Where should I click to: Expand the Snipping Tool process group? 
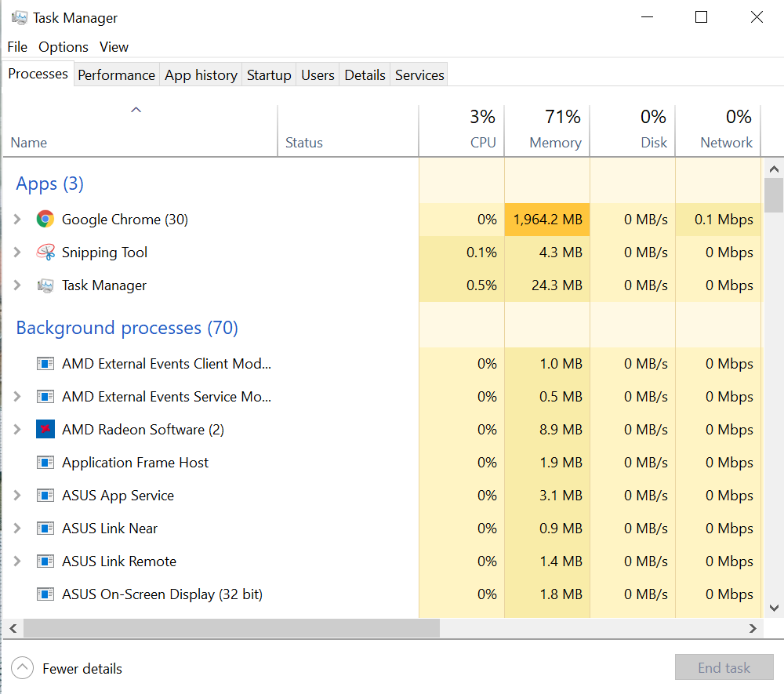(x=17, y=253)
